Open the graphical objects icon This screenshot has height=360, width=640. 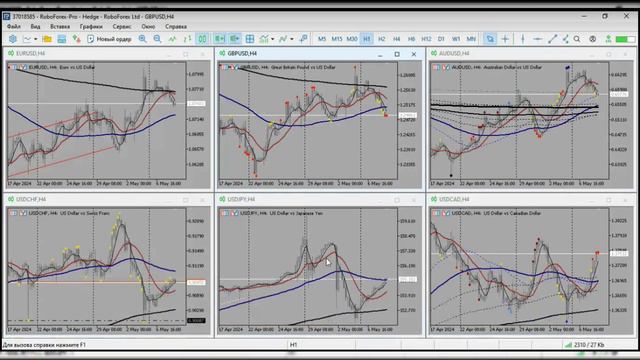(283, 39)
